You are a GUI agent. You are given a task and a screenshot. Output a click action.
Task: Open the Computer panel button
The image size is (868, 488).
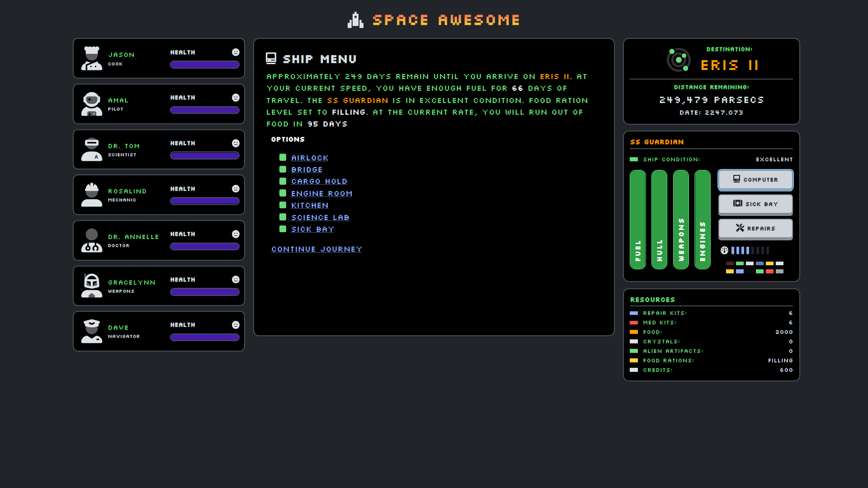click(755, 179)
